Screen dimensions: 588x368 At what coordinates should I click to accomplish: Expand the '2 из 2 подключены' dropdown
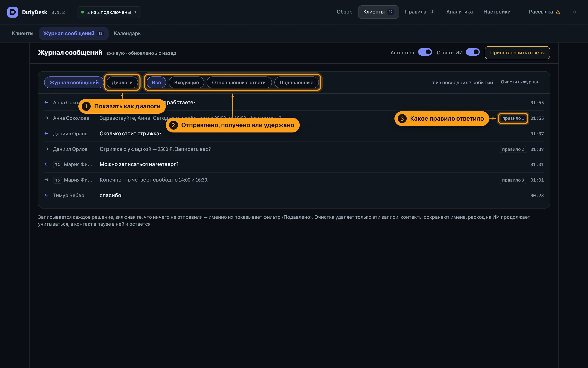click(109, 12)
